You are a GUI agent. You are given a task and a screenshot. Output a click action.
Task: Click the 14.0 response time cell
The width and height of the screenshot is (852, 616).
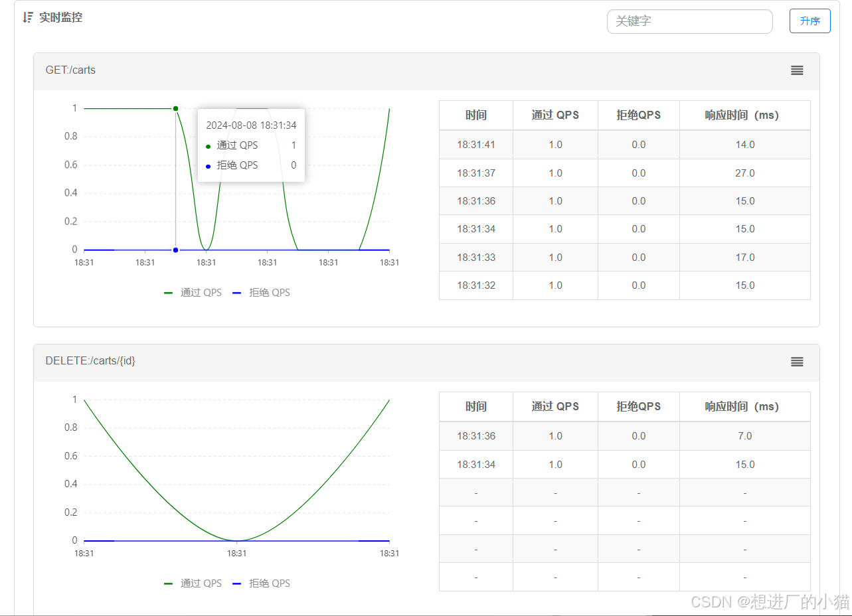pos(745,145)
